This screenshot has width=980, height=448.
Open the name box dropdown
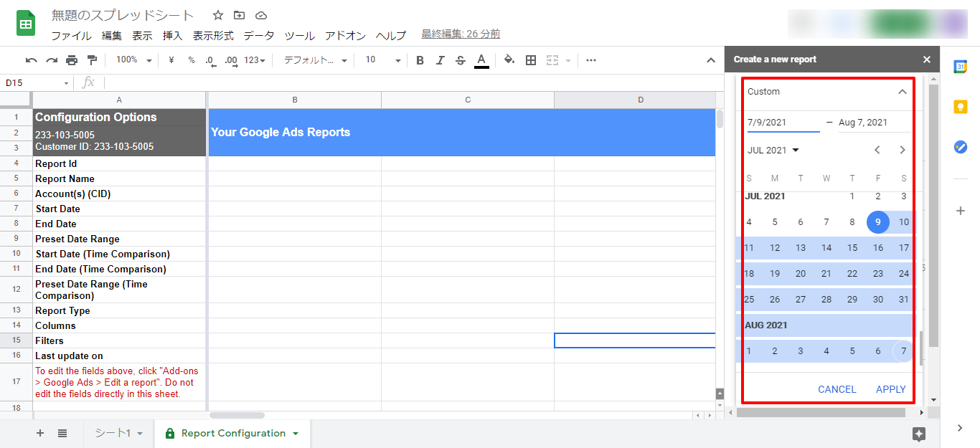pos(66,83)
